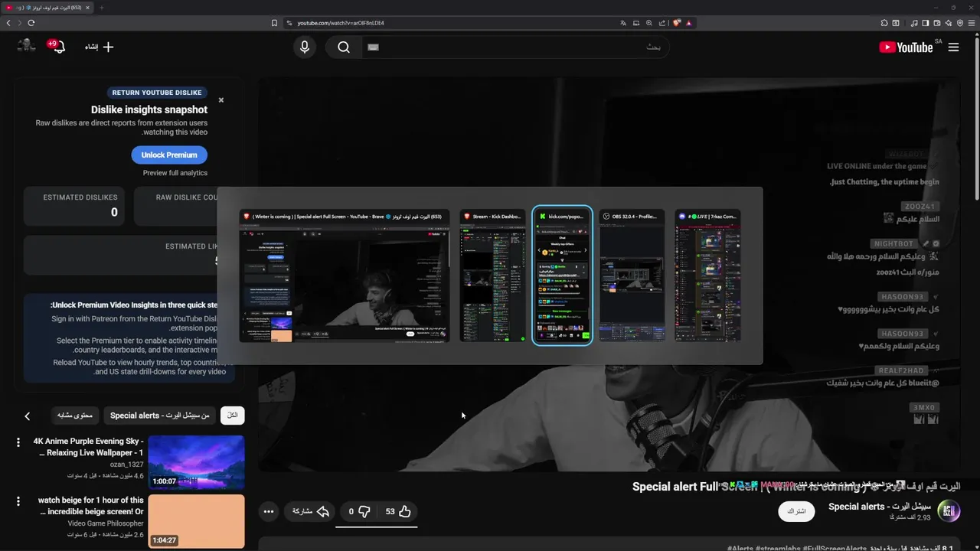Screen dimensions: 980x551
Task: Open options for the watch beige video
Action: (x=18, y=501)
